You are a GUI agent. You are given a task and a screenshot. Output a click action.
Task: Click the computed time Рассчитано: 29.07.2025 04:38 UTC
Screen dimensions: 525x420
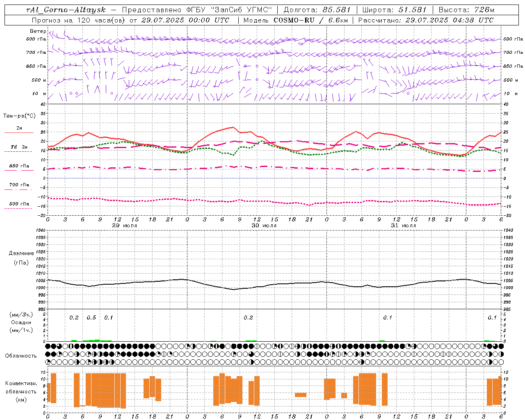pyautogui.click(x=426, y=20)
